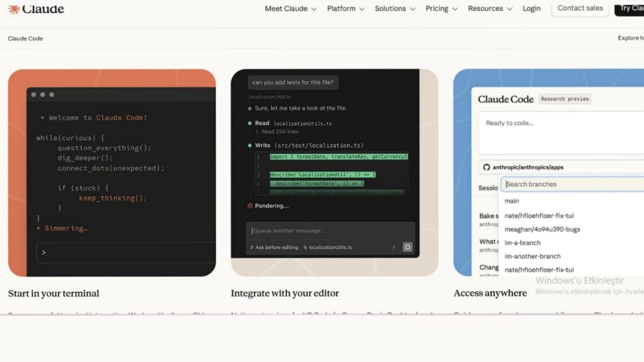Click the Write (src/test/localization.ts) step
Viewport: 644px width, 362px height.
[x=309, y=145]
